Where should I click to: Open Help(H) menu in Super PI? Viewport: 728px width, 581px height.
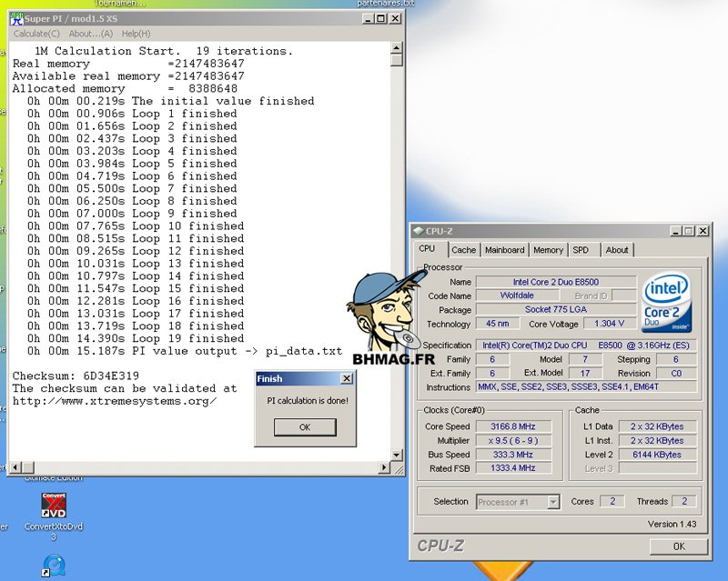[136, 34]
